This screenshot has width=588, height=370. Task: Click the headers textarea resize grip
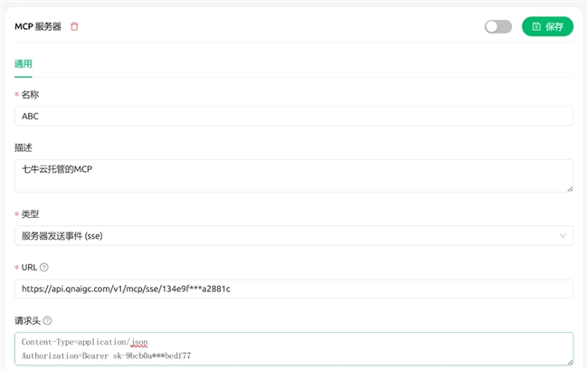[x=570, y=362]
